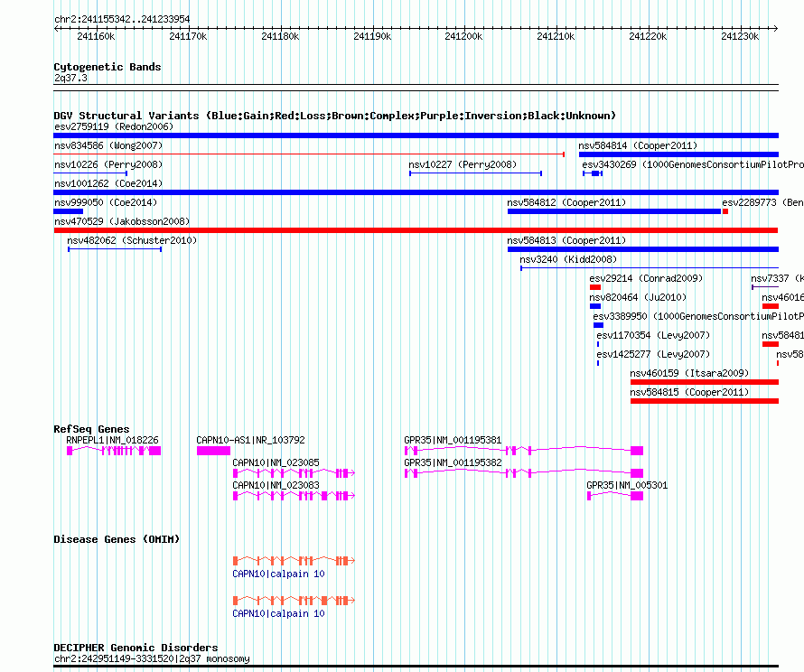Screen dimensions: 804x672
Task: Click the Cytogenetic Bands track heading
Action: pos(108,67)
